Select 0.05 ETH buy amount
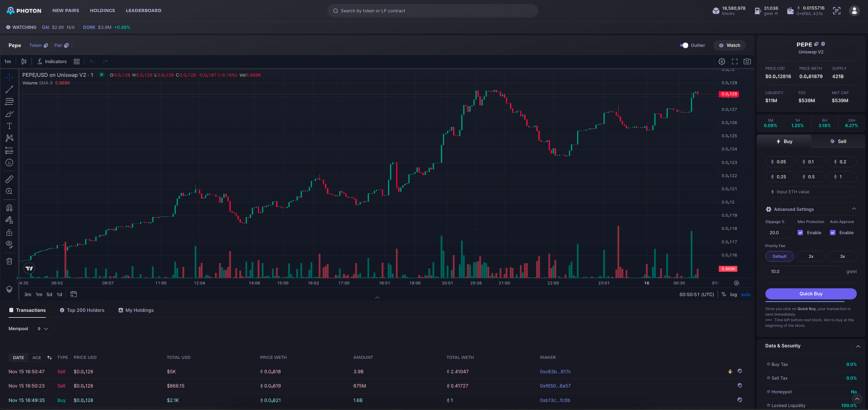Viewport: 868px width, 410px height. (x=780, y=162)
